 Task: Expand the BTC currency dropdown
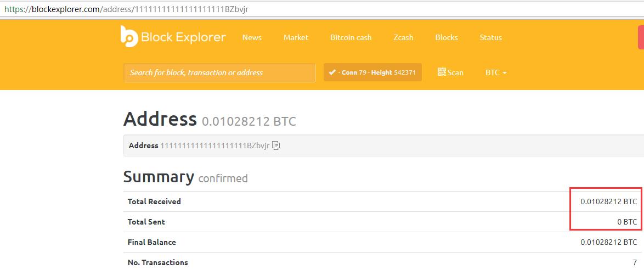[495, 72]
